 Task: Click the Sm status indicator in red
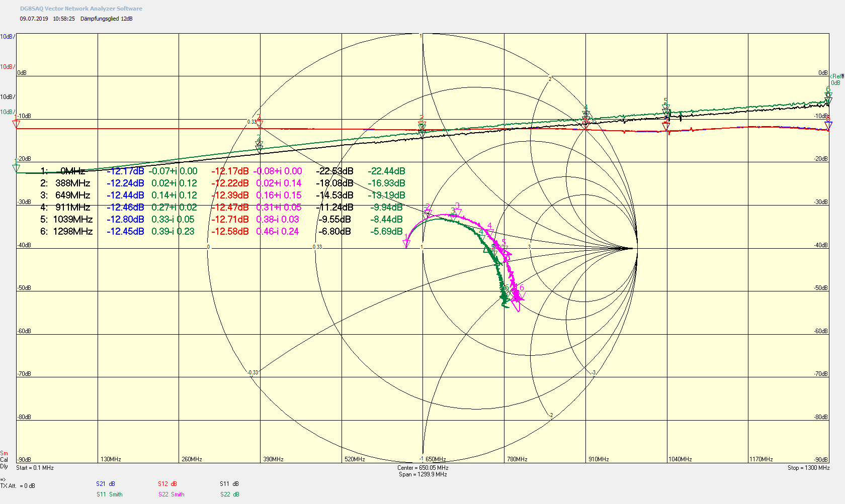click(4, 453)
